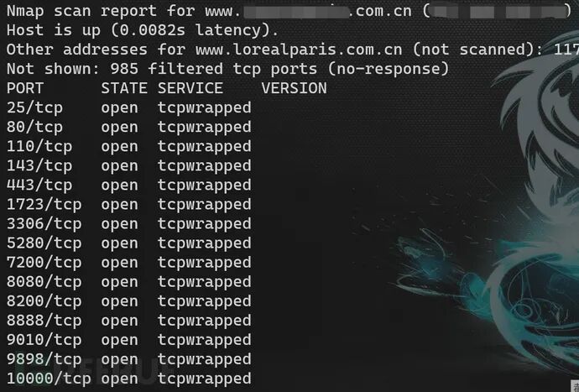Click the 80/tcp port entry
Image resolution: width=579 pixels, height=392 pixels.
point(34,127)
